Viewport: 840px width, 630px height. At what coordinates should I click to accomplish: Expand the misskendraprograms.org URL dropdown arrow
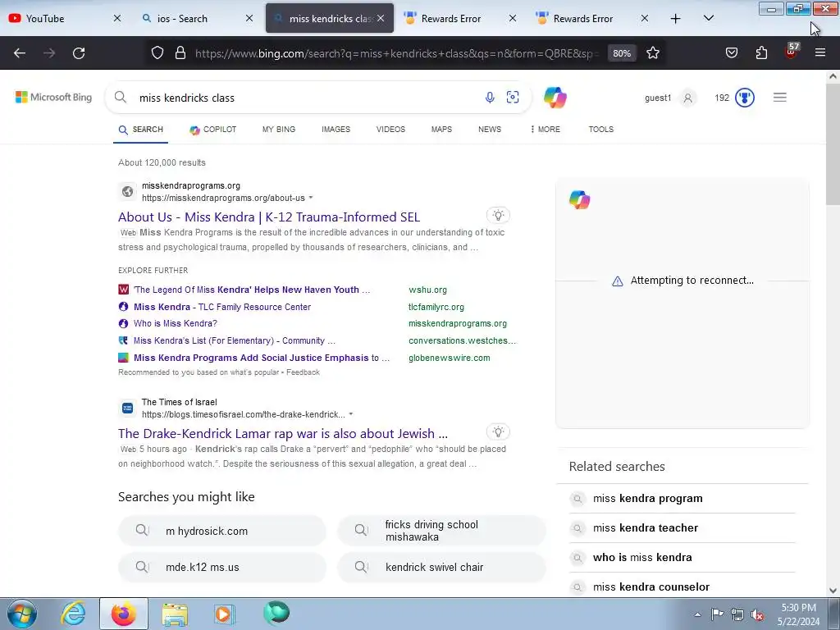[311, 199]
